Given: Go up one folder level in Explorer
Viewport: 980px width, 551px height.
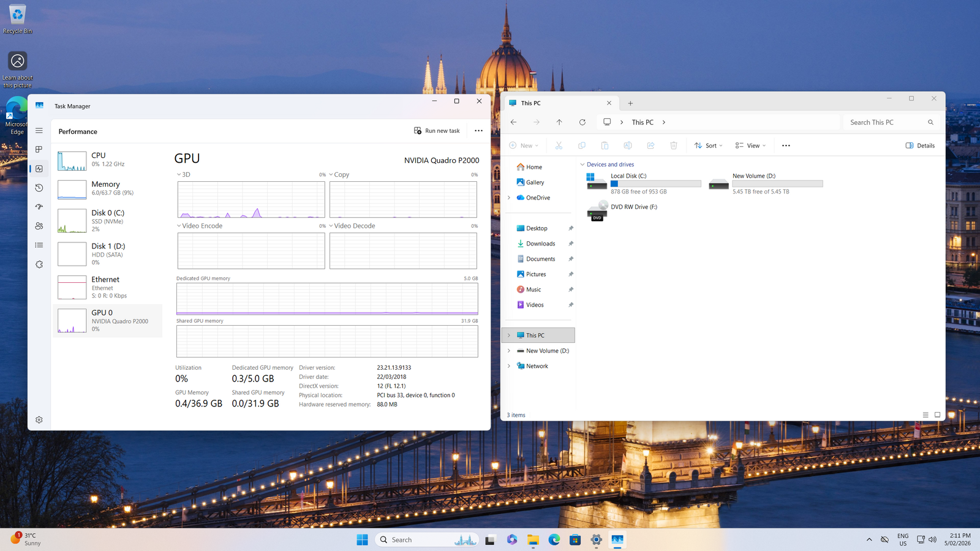Looking at the screenshot, I should (559, 122).
